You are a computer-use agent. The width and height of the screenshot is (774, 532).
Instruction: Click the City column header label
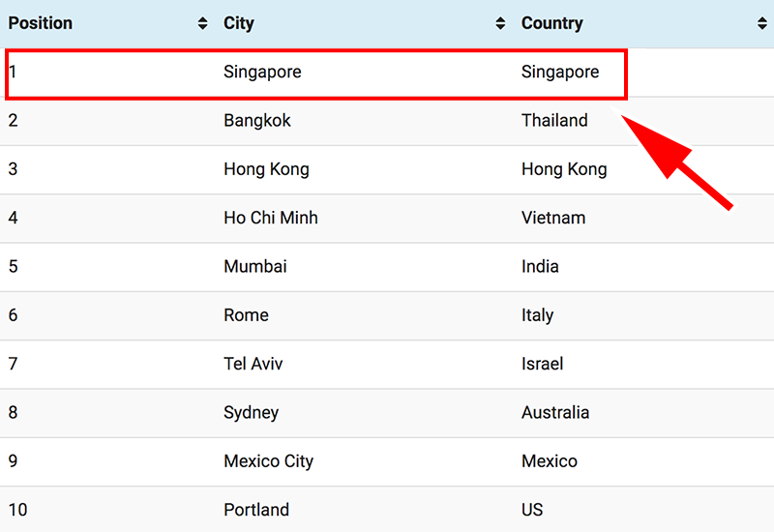click(x=239, y=23)
